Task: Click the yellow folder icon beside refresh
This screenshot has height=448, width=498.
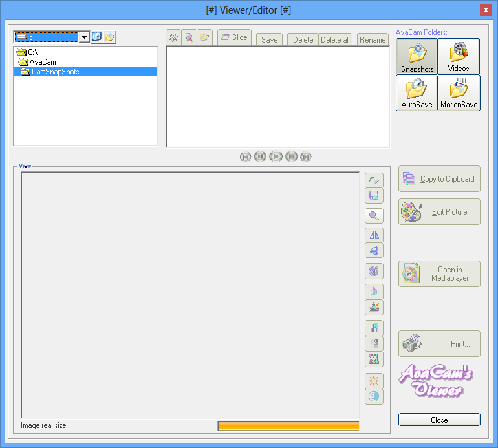Action: pyautogui.click(x=110, y=37)
